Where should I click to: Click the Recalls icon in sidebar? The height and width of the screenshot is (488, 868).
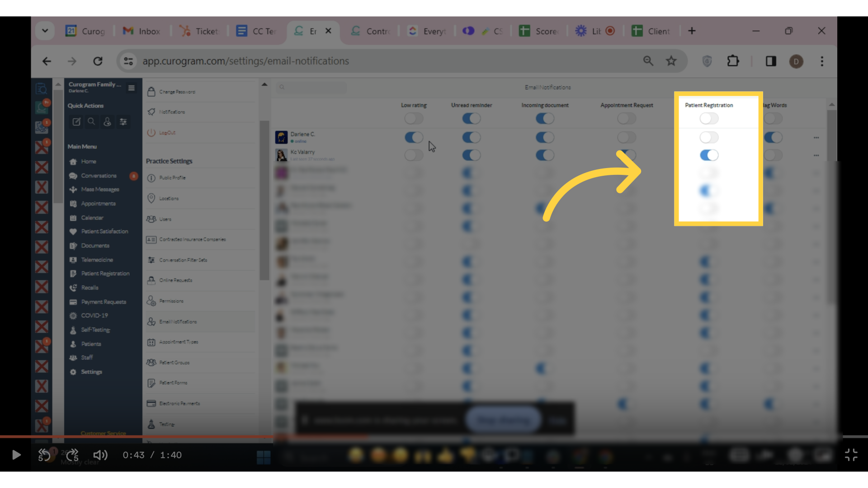[73, 287]
